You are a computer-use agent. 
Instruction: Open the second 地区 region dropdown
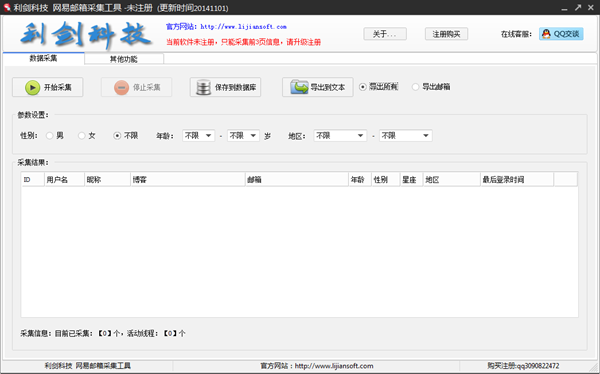pyautogui.click(x=406, y=136)
